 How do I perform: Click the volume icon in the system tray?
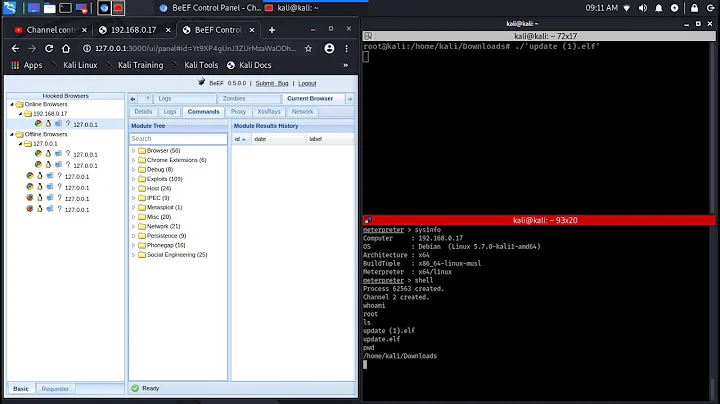(643, 8)
